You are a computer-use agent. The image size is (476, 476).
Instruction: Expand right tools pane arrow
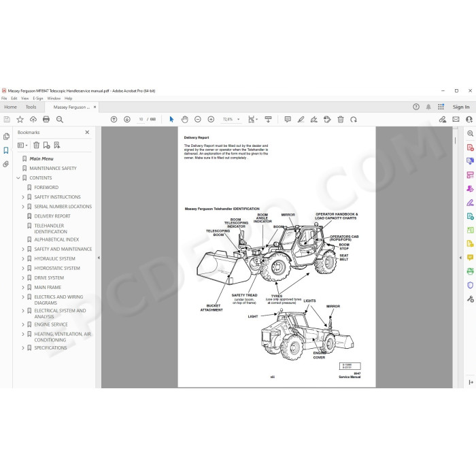(460, 258)
